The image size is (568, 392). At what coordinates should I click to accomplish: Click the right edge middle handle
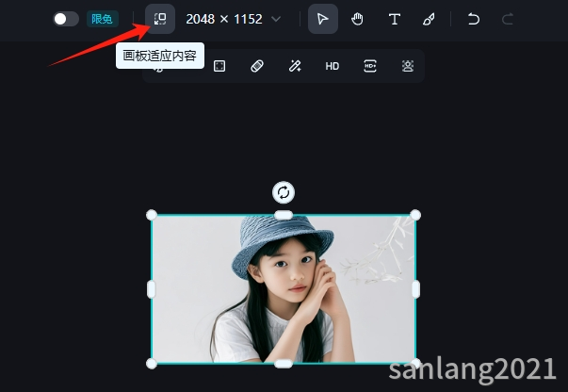415,289
